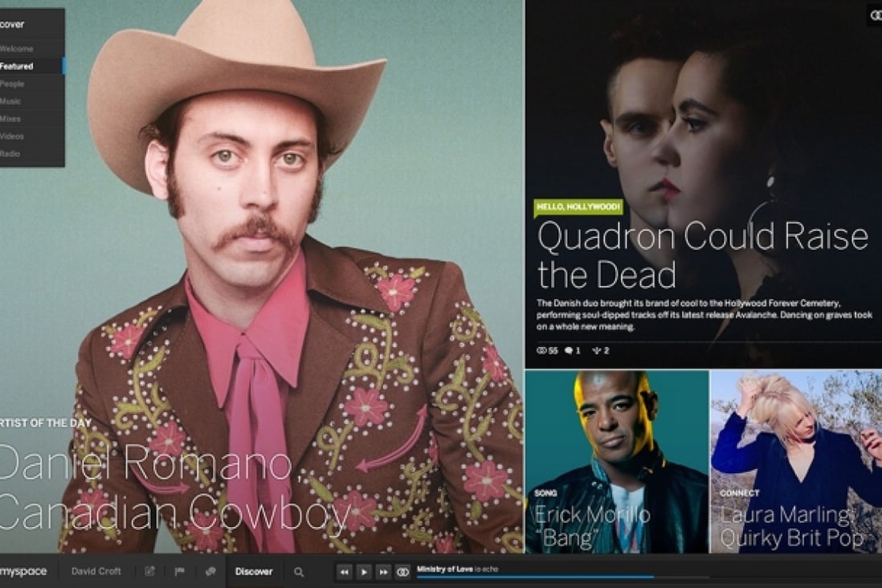Click the eye views icon under the Quadron article

541,352
